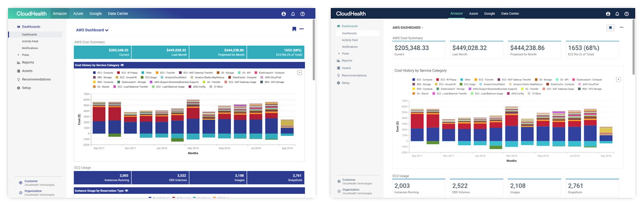Switch to Azure tab in blue-header window

[x=78, y=14]
